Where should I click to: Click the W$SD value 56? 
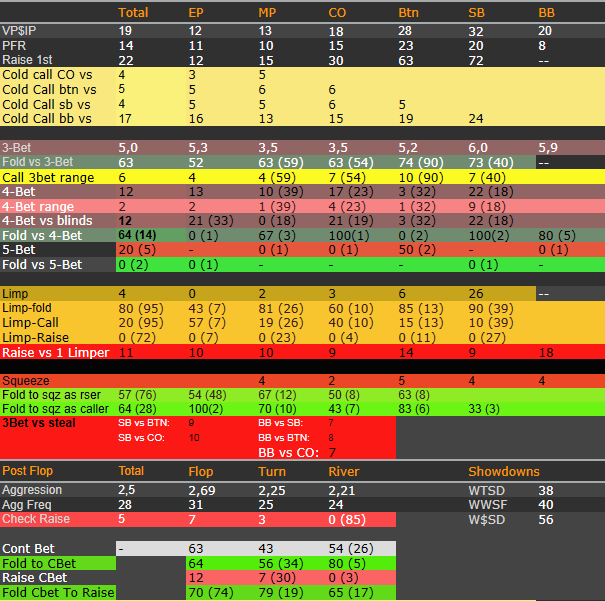546,520
